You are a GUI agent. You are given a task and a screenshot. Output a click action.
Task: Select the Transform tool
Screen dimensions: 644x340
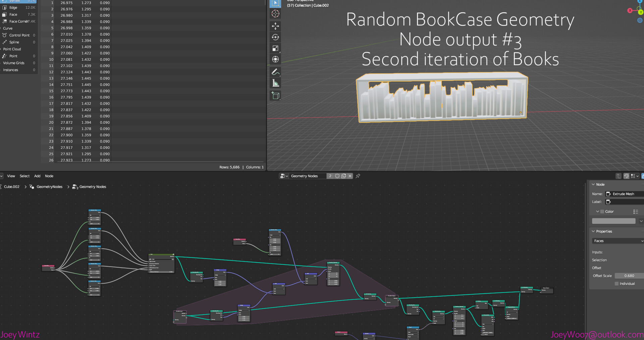(x=275, y=59)
